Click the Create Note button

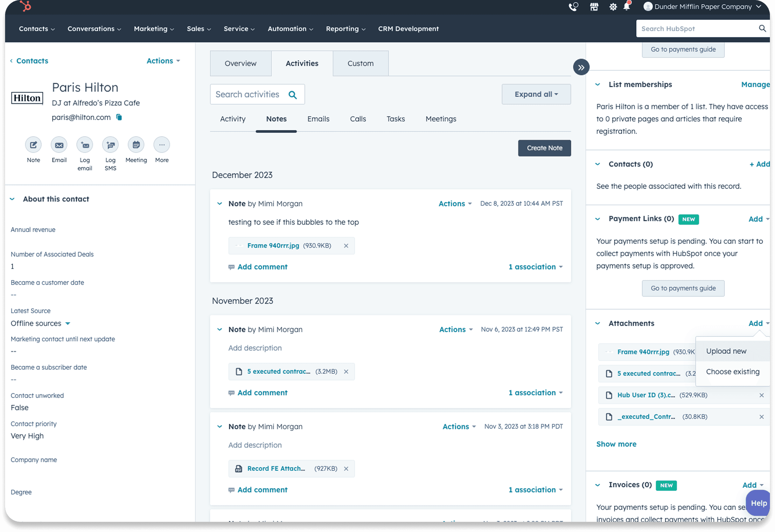point(544,148)
